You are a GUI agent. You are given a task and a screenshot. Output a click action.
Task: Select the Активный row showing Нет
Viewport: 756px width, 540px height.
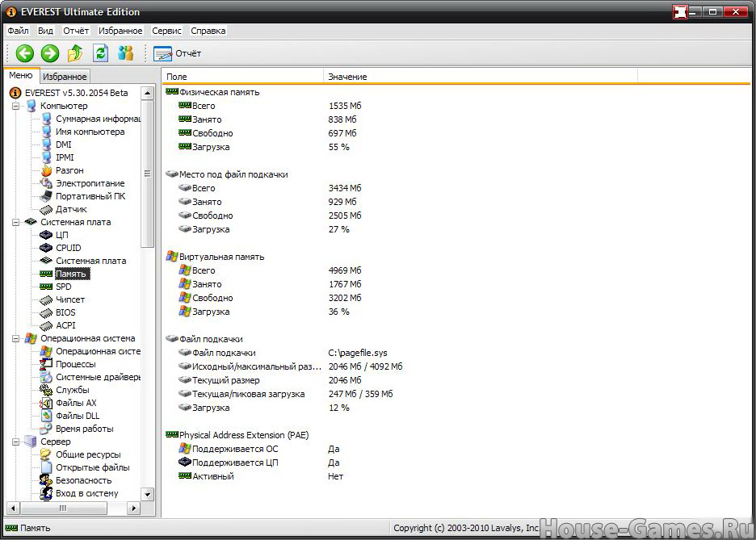[x=261, y=476]
